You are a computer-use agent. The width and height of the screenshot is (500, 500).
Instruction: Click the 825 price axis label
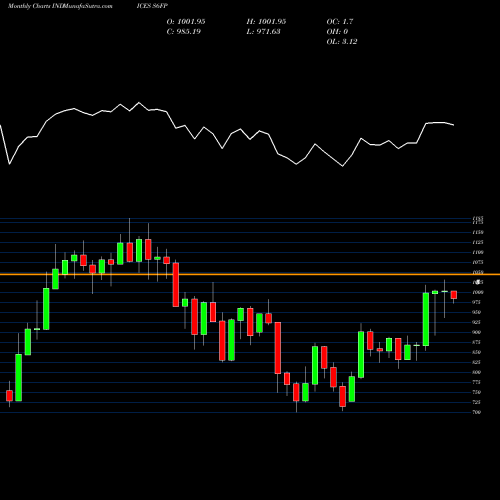(477, 362)
